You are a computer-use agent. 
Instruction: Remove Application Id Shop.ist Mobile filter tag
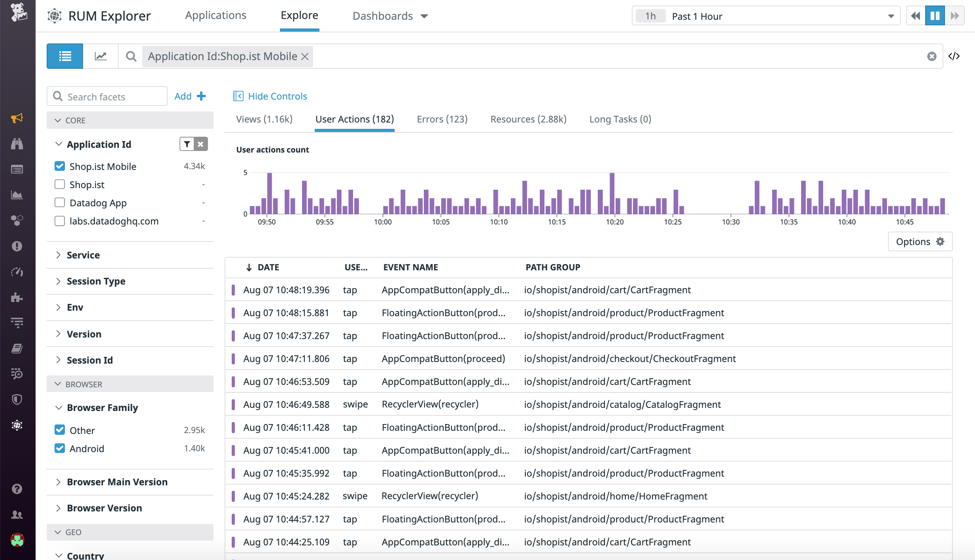click(x=305, y=57)
